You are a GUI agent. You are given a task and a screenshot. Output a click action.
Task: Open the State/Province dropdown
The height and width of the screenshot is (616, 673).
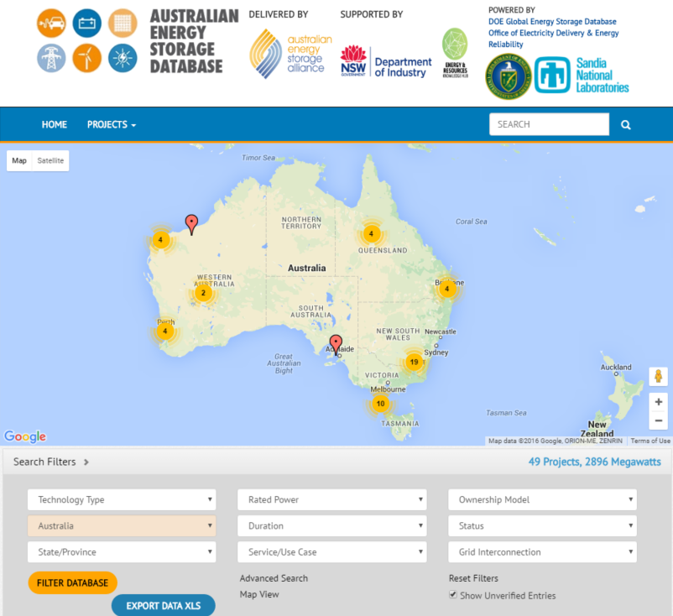coord(122,552)
